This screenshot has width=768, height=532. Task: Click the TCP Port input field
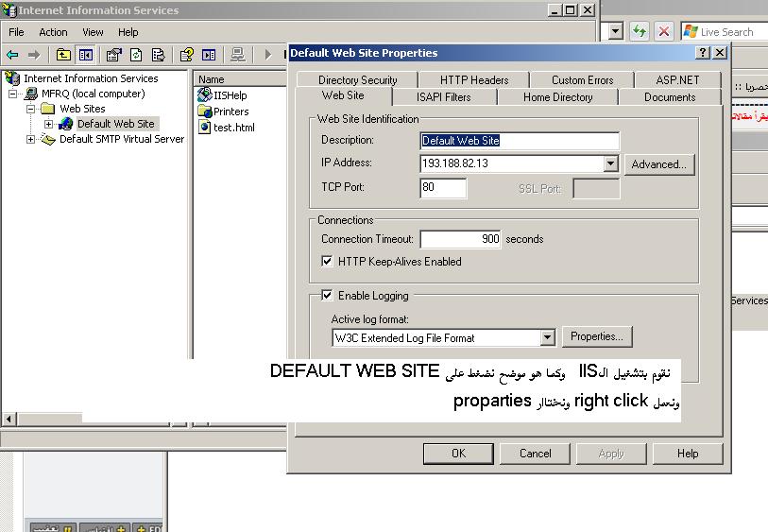443,188
